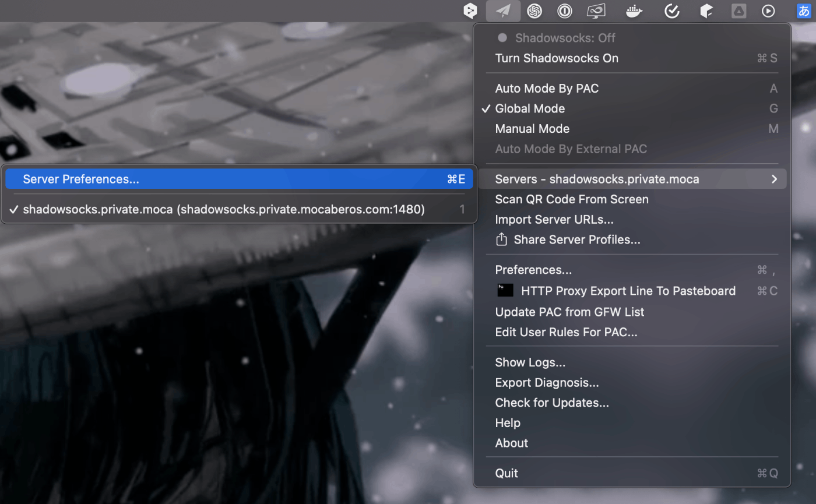The height and width of the screenshot is (504, 816).
Task: Open Edit User Rules For PAC...
Action: (631, 332)
